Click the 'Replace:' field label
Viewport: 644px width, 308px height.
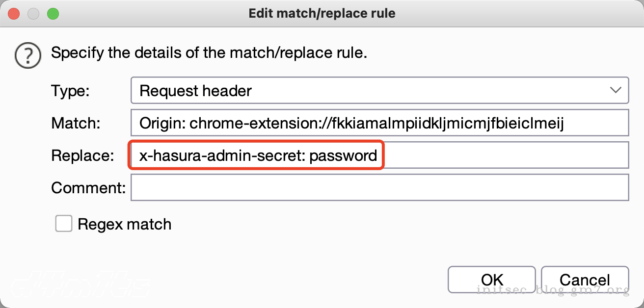82,156
